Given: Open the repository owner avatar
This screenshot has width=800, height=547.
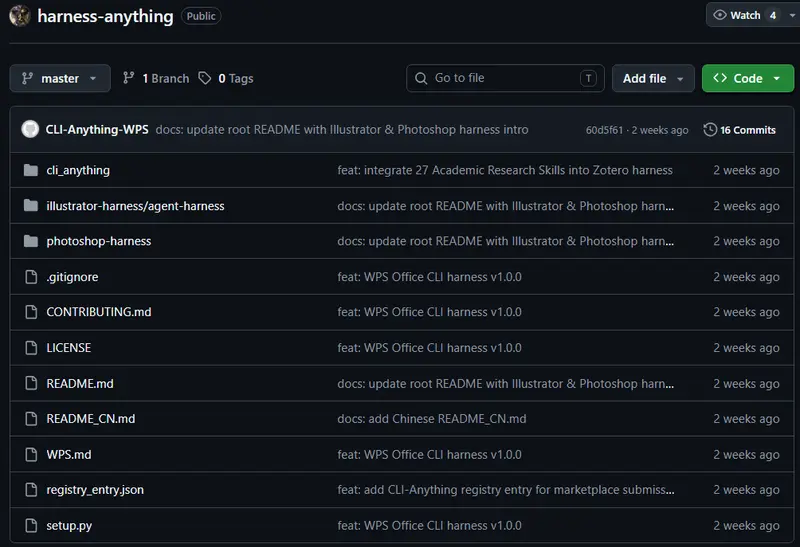Looking at the screenshot, I should tap(20, 16).
